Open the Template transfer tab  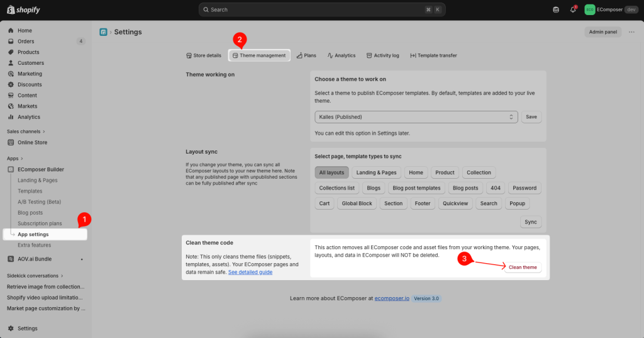(x=433, y=55)
